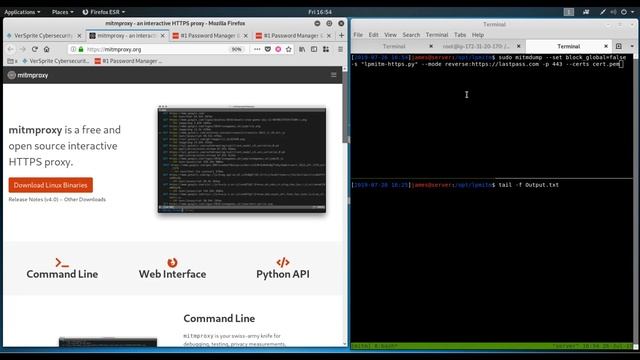This screenshot has height=360, width=640.
Task: Open Applications menu dropdown
Action: (22, 12)
